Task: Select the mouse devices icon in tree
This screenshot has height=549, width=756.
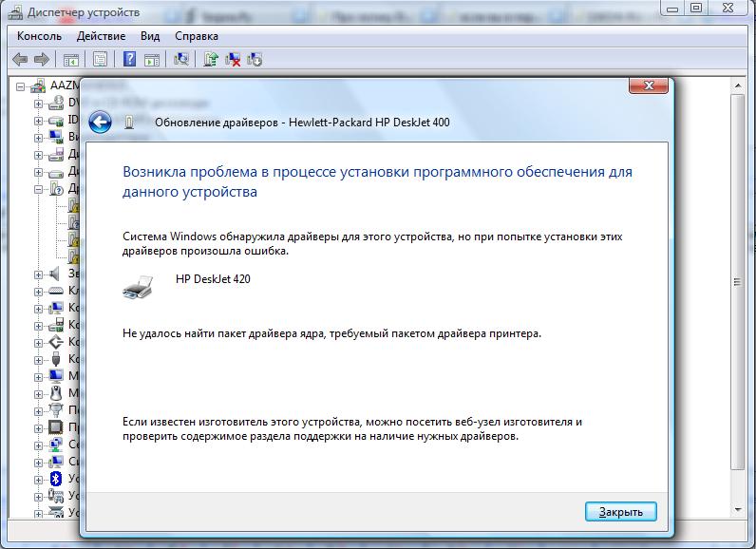Action: point(56,393)
